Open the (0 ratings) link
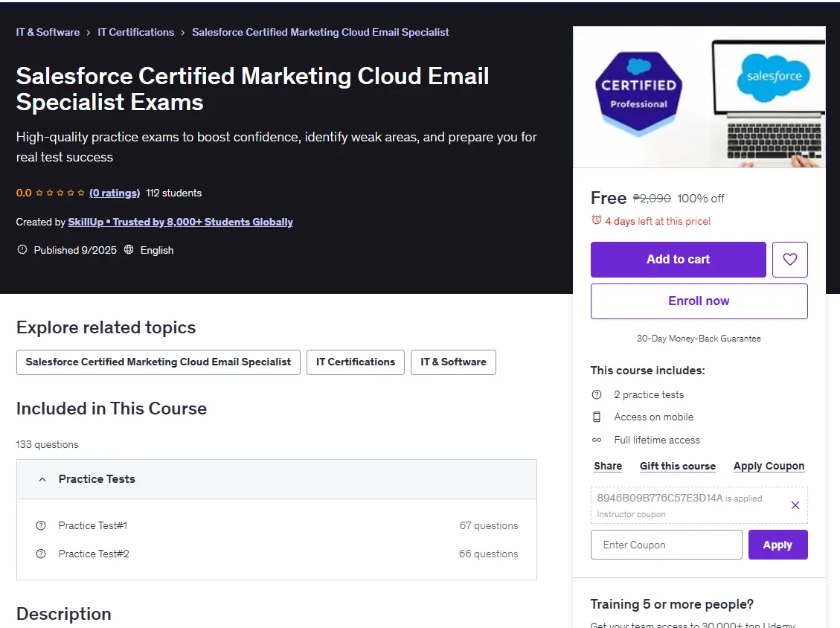The width and height of the screenshot is (840, 628). tap(115, 193)
